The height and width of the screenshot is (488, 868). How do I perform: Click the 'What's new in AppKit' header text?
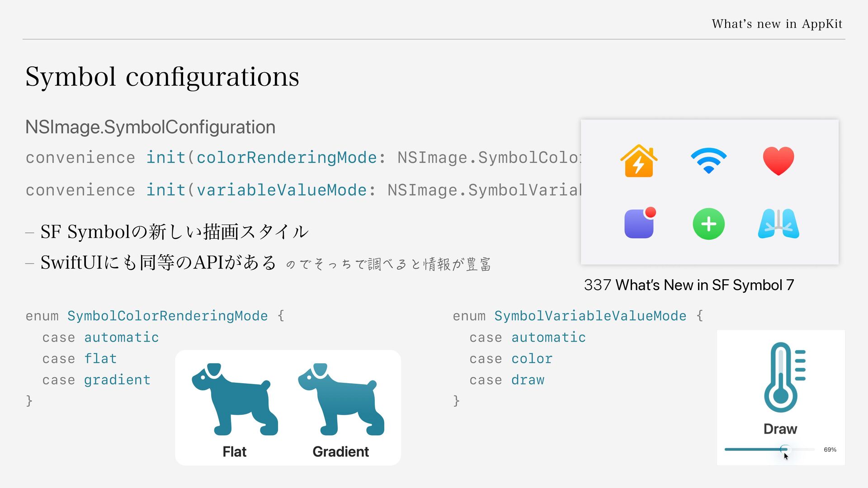pyautogui.click(x=777, y=23)
